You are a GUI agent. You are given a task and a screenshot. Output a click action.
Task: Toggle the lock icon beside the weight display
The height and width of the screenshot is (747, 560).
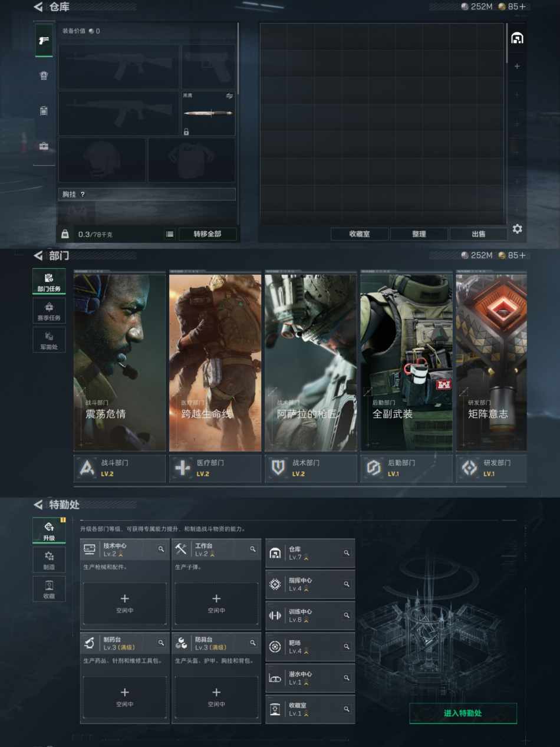pos(65,234)
